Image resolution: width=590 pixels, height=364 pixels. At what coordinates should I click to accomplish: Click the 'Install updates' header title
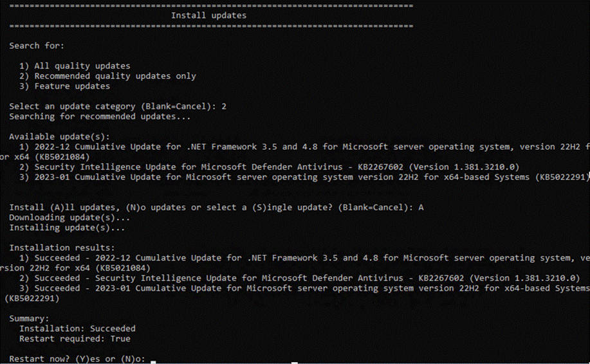208,15
